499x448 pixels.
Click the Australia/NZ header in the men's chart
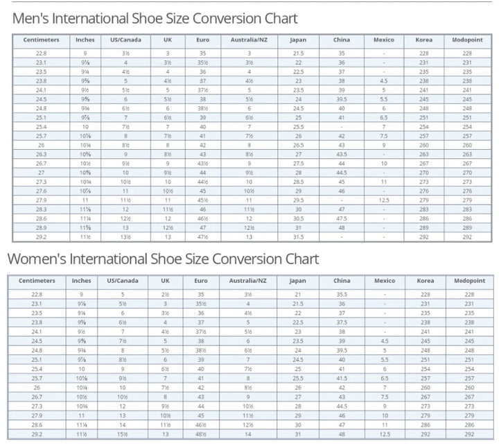coord(249,40)
